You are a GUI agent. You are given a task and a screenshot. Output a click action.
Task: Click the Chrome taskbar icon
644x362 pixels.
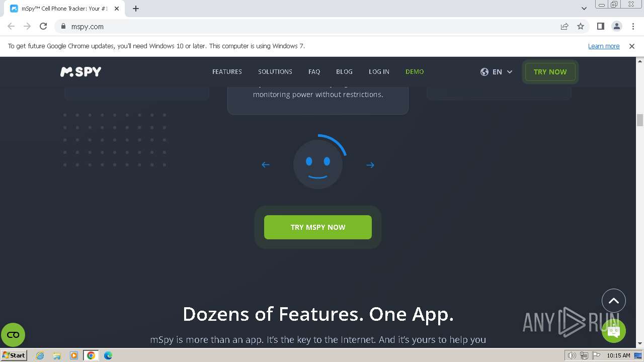91,355
